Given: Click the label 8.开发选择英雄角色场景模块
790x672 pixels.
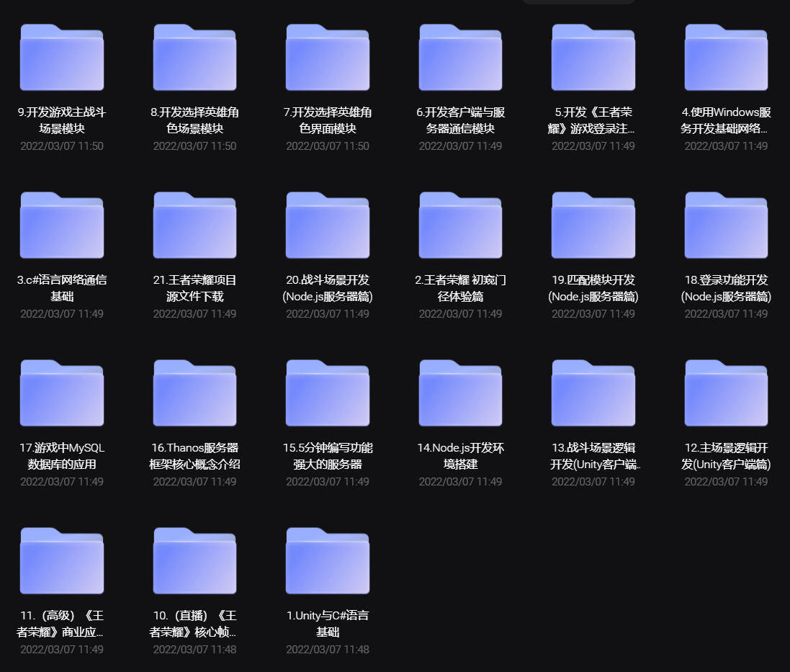Looking at the screenshot, I should tap(194, 120).
